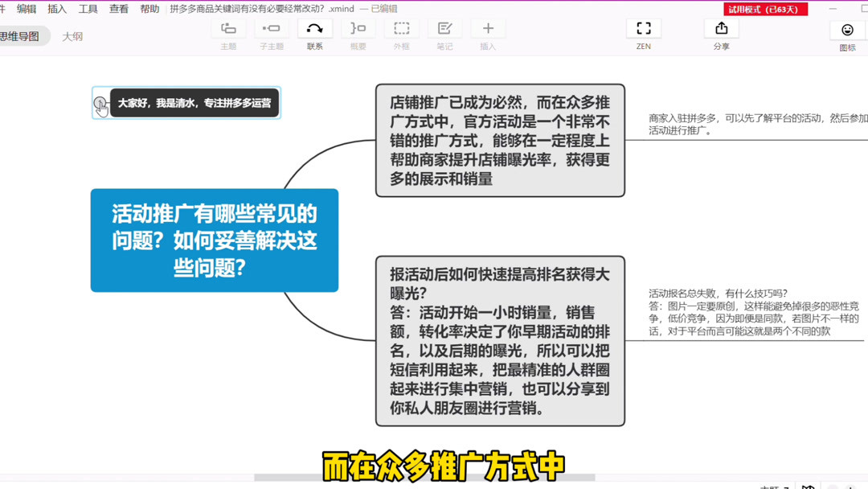
Task: Open the 帮助 menu
Action: (149, 9)
